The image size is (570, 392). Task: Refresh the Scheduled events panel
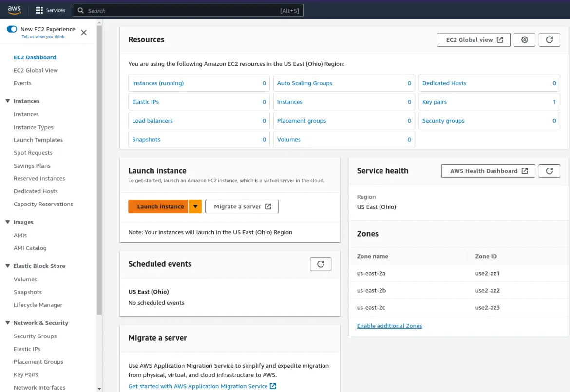321,264
